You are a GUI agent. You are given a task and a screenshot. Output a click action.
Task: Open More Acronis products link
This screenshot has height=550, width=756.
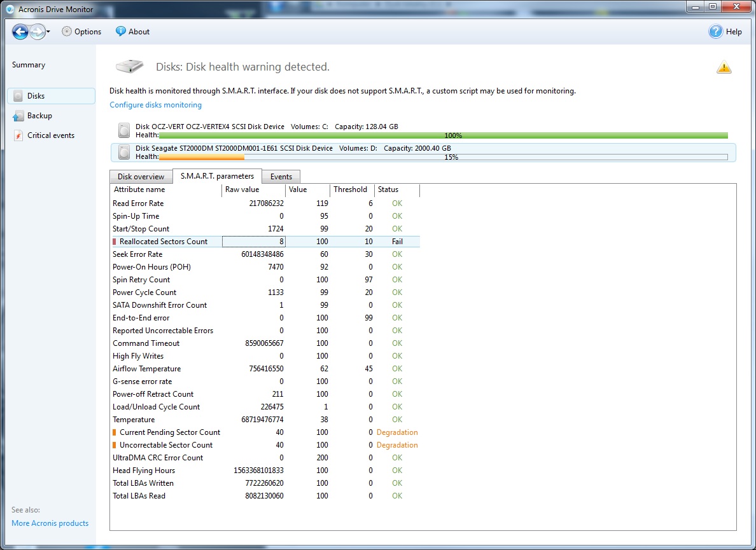coord(50,523)
